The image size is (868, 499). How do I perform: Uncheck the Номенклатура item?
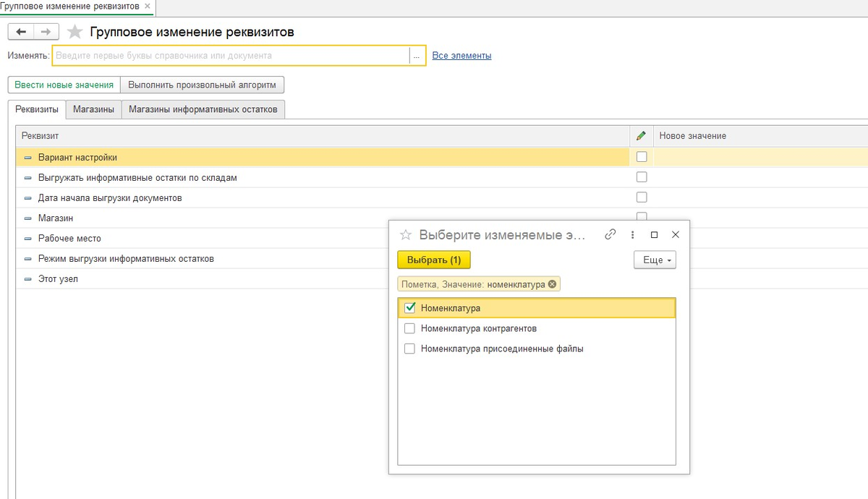point(409,308)
